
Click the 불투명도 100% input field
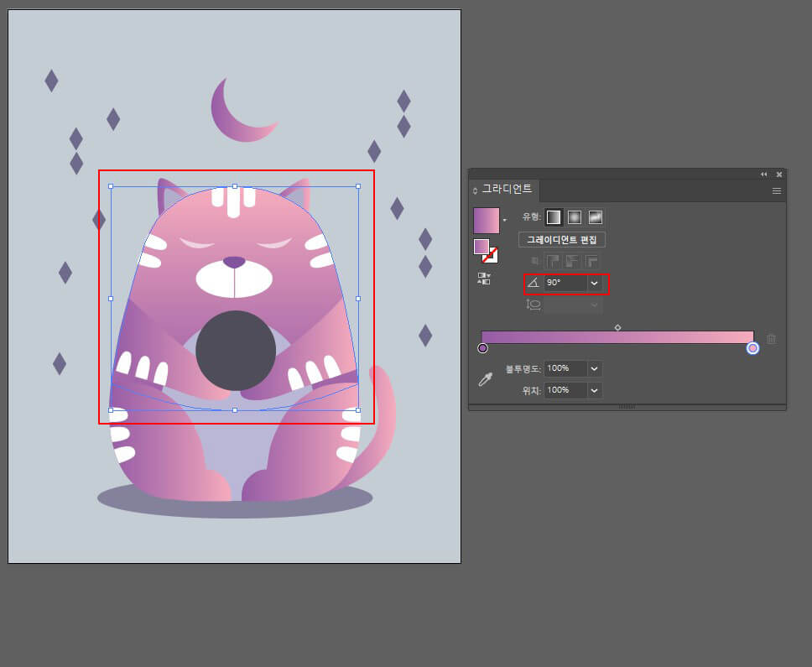click(x=565, y=368)
